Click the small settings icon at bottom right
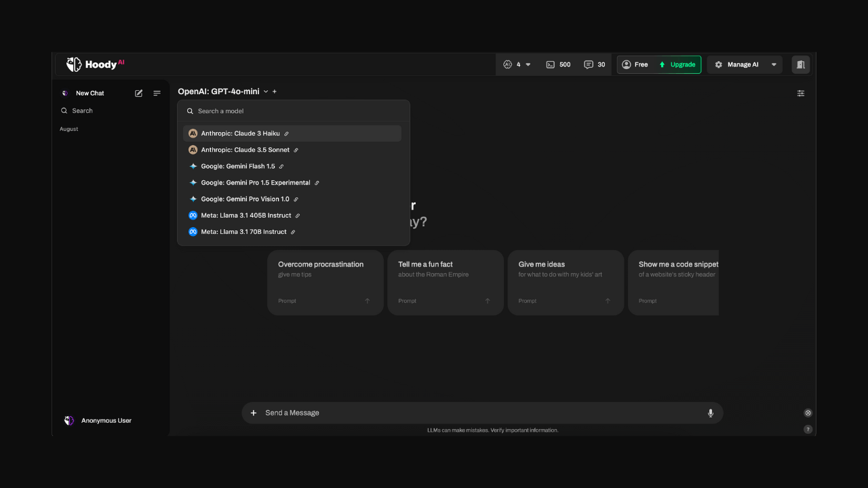 point(808,413)
